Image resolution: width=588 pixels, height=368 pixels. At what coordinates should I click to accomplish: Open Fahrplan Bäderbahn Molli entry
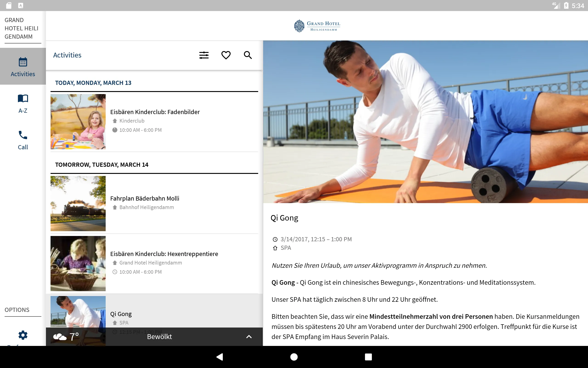tap(154, 204)
